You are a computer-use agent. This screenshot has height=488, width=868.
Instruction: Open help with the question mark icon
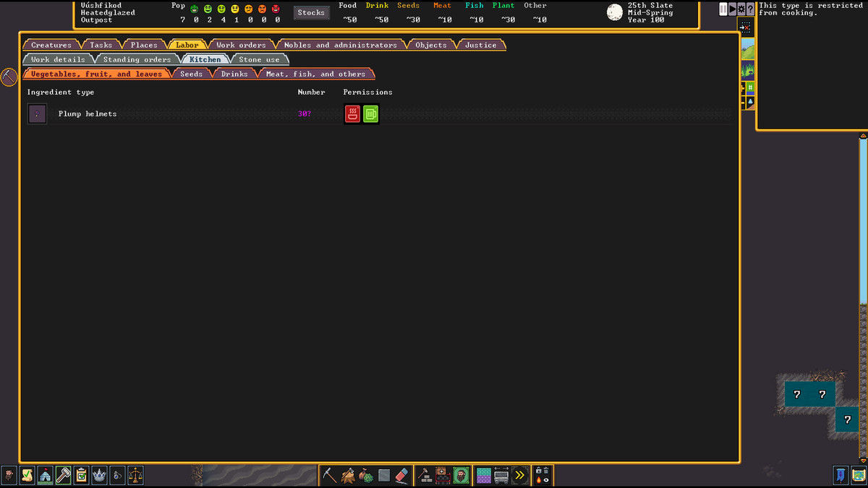tap(750, 9)
